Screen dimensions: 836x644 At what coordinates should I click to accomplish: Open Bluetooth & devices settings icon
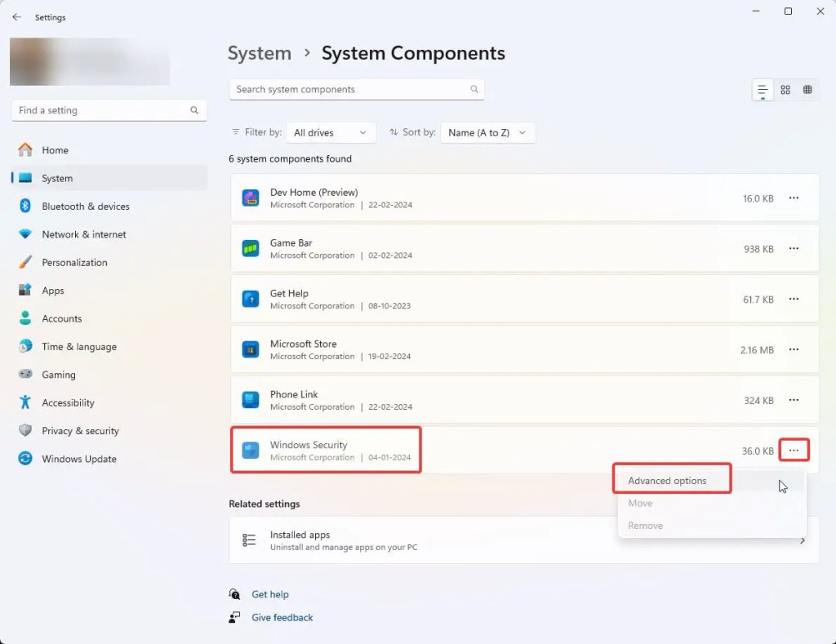[25, 207]
